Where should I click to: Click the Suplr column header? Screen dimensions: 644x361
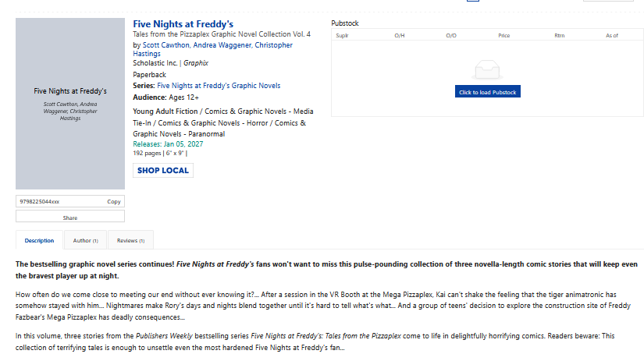pyautogui.click(x=342, y=36)
